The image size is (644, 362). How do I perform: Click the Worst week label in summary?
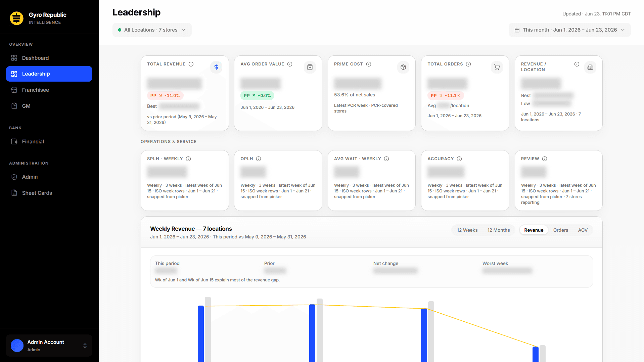[x=495, y=264]
